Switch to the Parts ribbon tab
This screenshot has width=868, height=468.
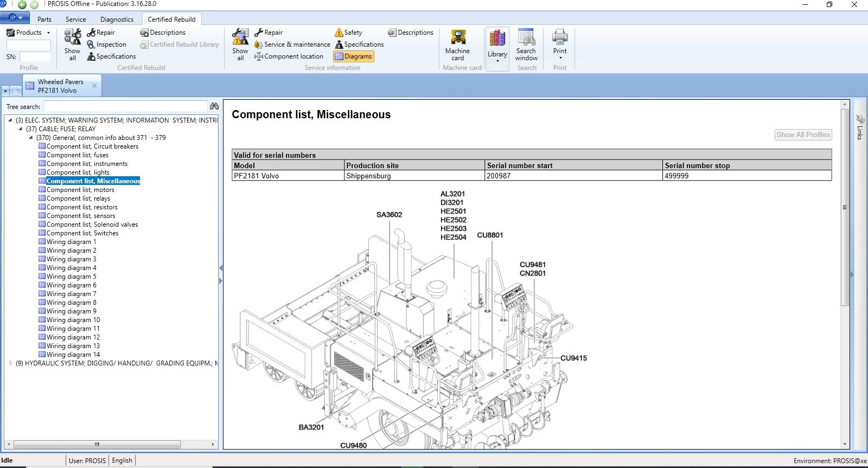click(x=44, y=19)
